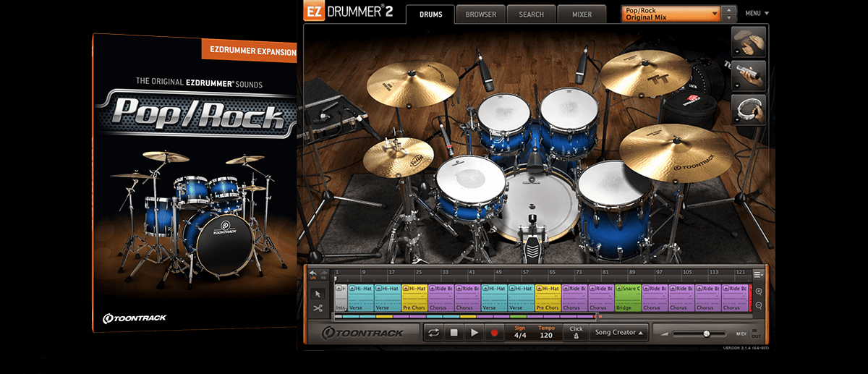This screenshot has height=374, width=868.
Task: Select the arrow pointer tool
Action: click(x=317, y=294)
